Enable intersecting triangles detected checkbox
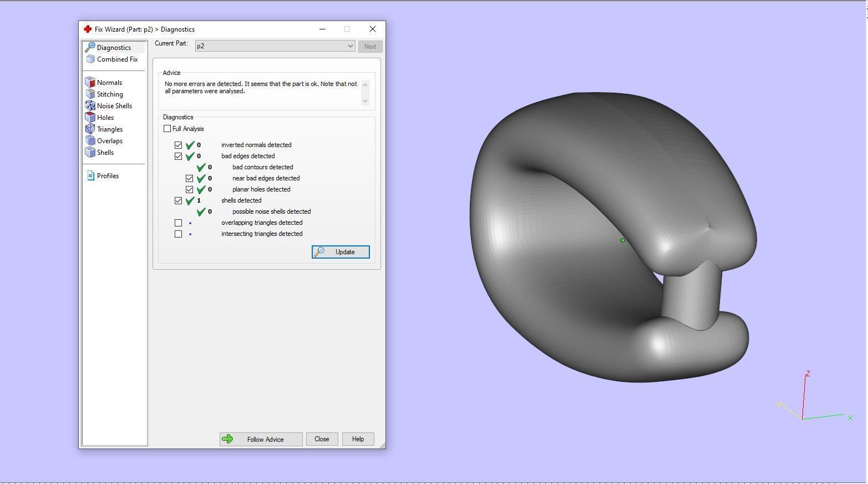This screenshot has width=868, height=484. [178, 234]
